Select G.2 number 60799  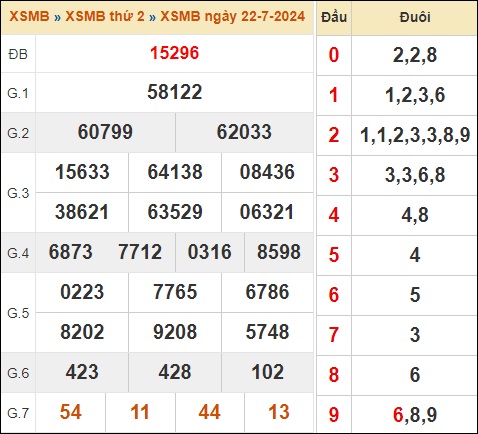[x=105, y=132]
